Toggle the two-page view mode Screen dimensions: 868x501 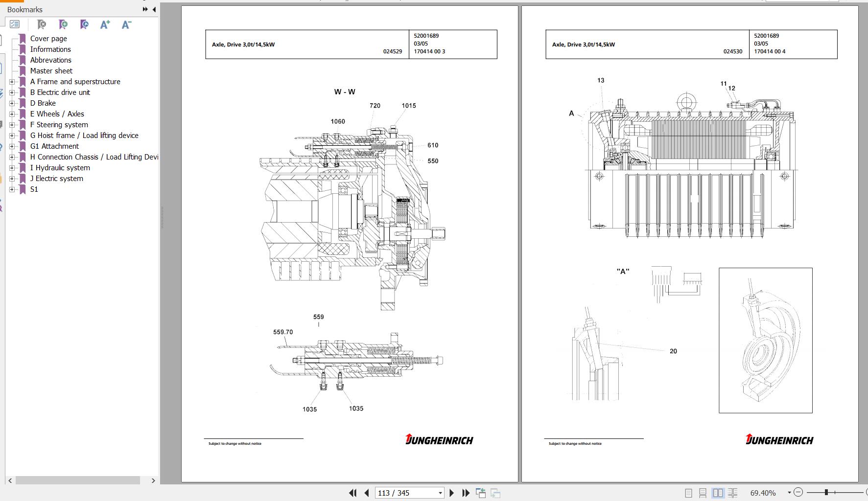[718, 493]
